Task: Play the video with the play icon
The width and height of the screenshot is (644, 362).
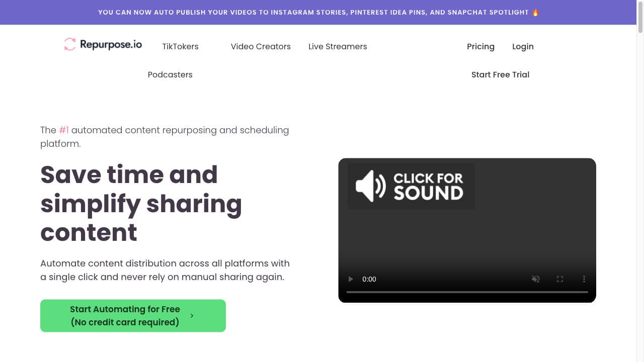Action: tap(351, 279)
